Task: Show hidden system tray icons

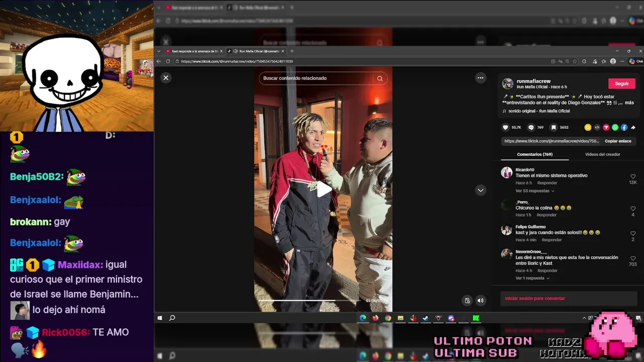Action: tap(584, 318)
